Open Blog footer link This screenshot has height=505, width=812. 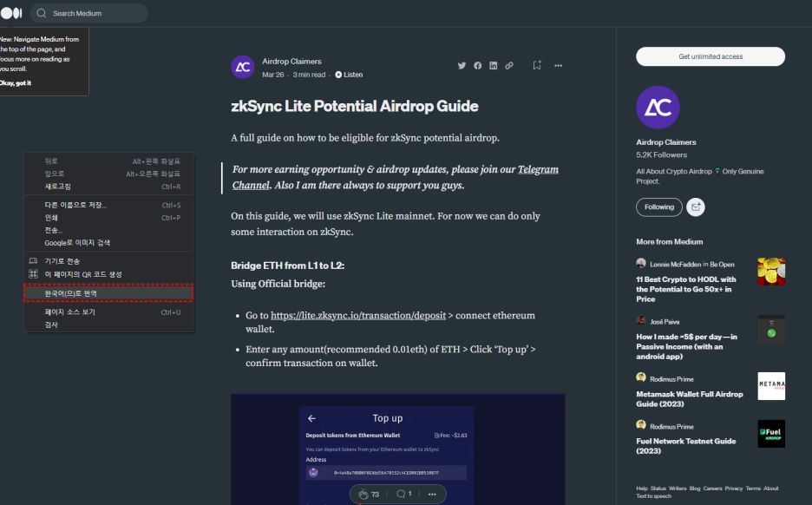(694, 489)
